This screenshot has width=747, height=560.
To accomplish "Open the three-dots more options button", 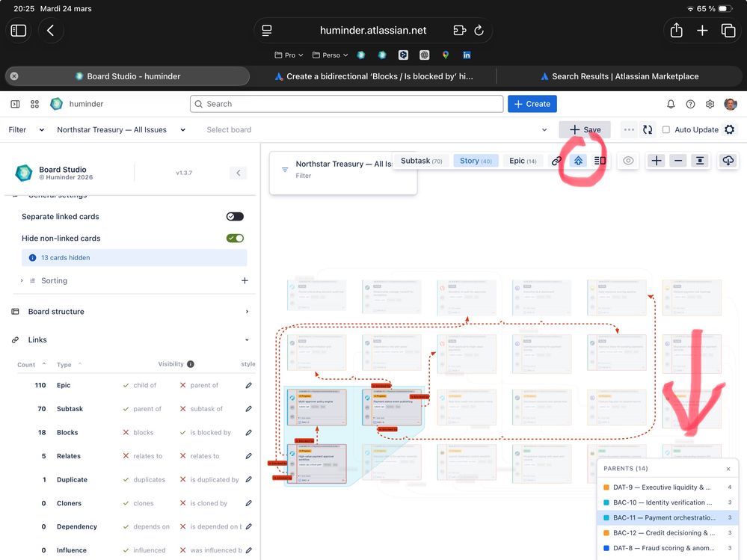I will tap(629, 129).
